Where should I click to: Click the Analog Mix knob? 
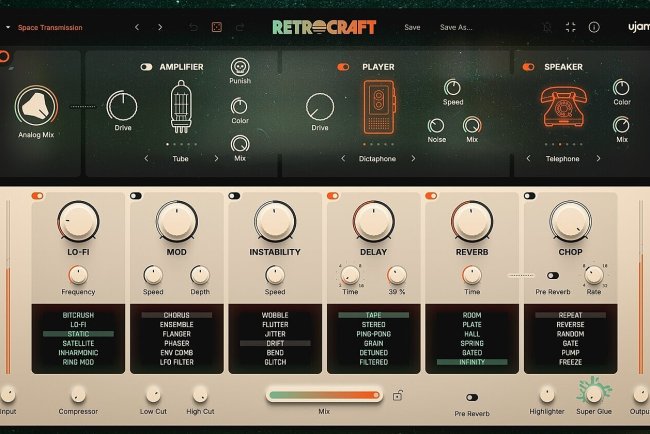pos(36,107)
